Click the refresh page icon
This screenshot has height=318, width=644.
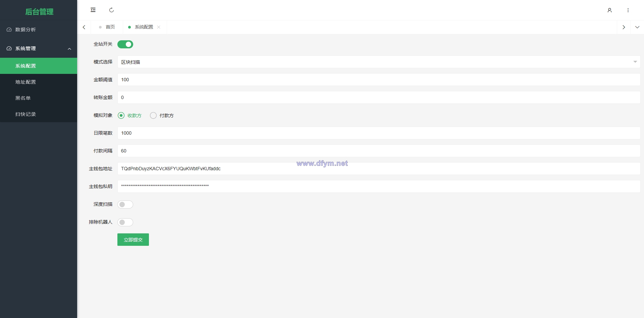[x=112, y=10]
